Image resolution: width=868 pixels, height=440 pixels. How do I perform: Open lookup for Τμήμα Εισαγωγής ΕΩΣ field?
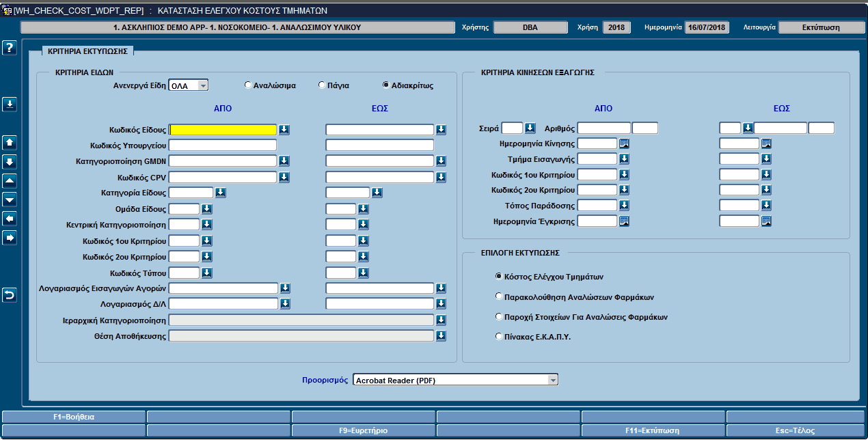[x=766, y=159]
